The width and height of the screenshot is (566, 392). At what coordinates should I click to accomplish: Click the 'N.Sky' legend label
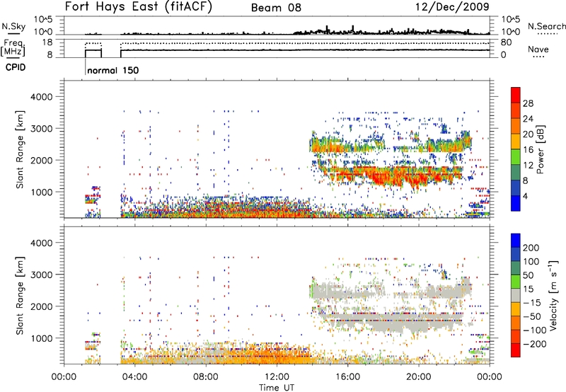pyautogui.click(x=13, y=26)
